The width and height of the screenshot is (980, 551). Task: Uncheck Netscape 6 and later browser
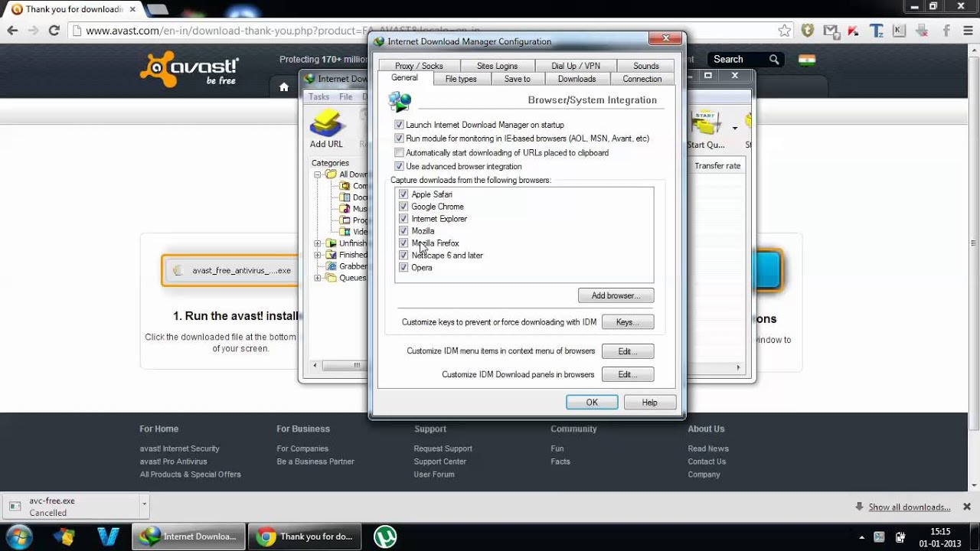point(403,256)
